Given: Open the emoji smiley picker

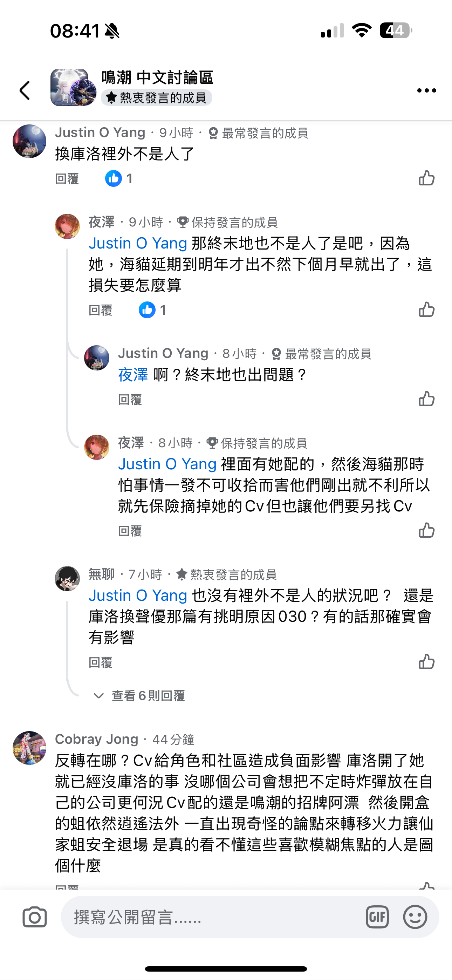Looking at the screenshot, I should pyautogui.click(x=415, y=917).
